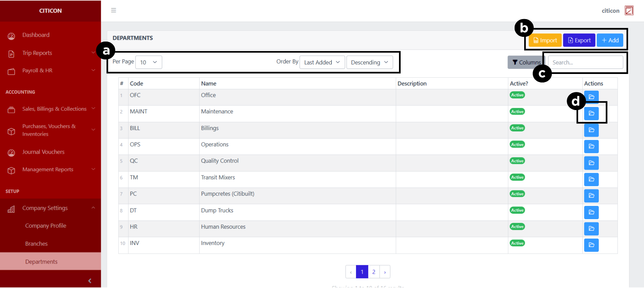Open folder action icon for Inventory row
Viewport: 644px width, 288px height.
coord(591,245)
